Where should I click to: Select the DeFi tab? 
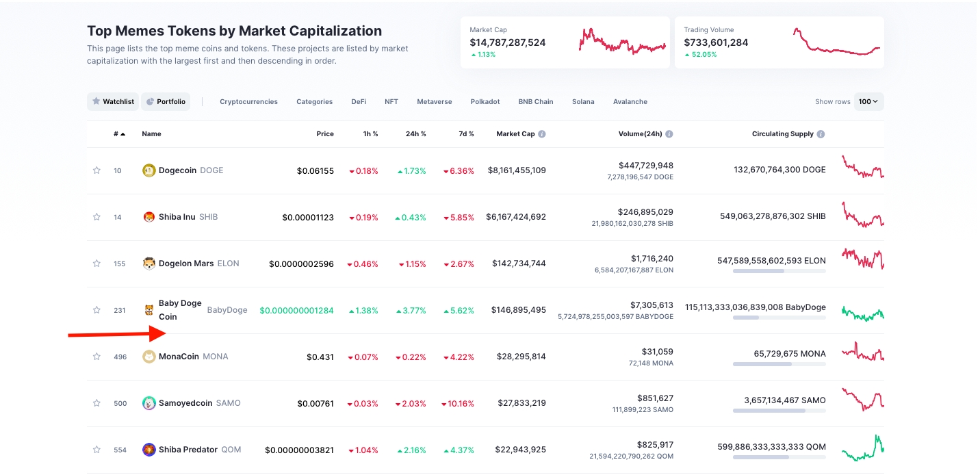(359, 102)
